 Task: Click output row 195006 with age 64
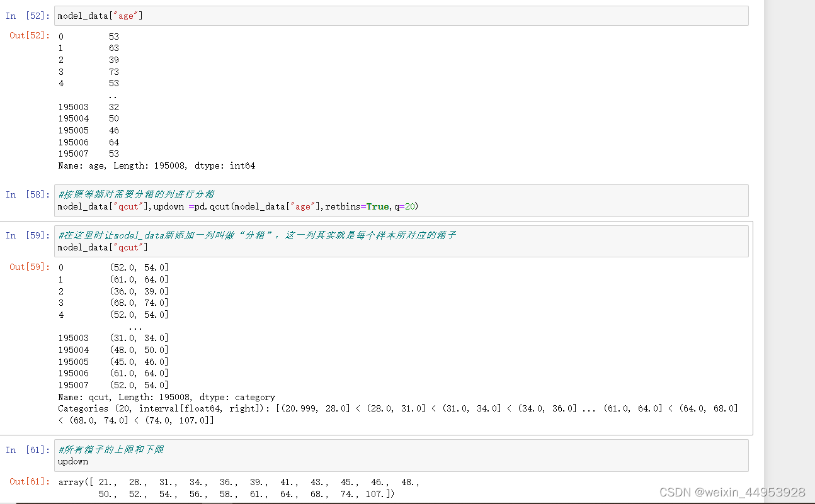pos(89,142)
